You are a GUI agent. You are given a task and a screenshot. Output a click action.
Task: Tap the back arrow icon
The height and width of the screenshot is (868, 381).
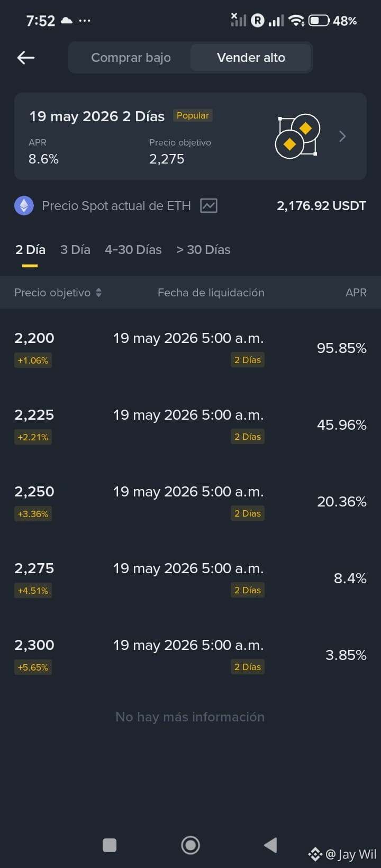(x=26, y=58)
